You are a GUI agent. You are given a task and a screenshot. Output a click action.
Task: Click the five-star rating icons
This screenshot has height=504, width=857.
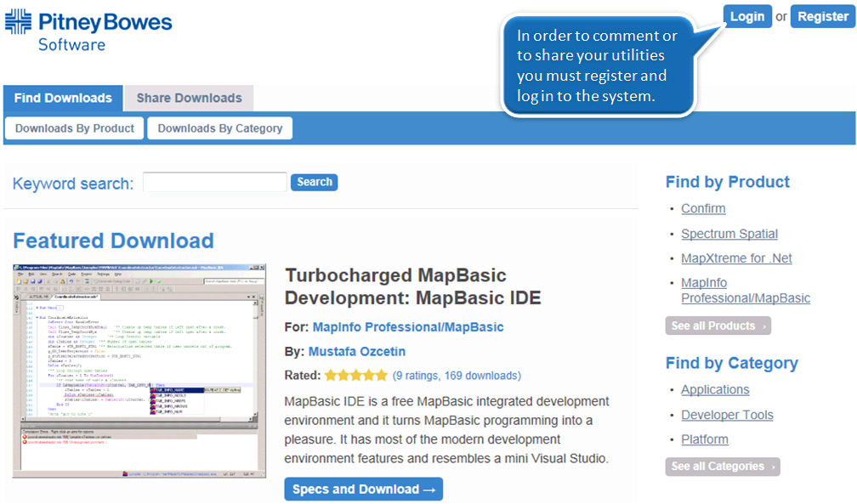pyautogui.click(x=355, y=376)
